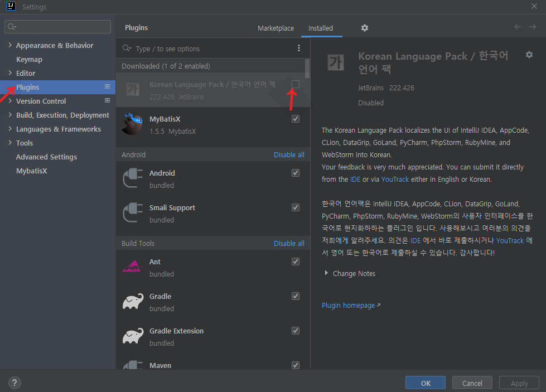
Task: Expand Build, Execution, Deployment node
Action: click(x=9, y=114)
